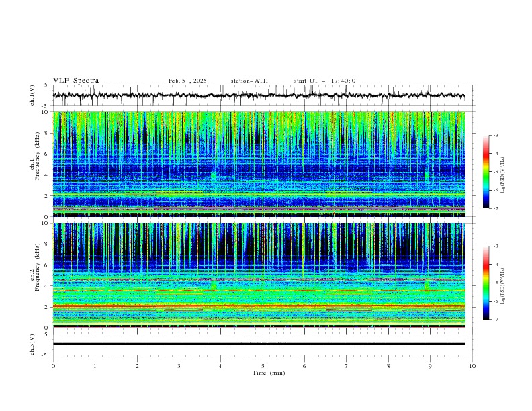532x411 pixels.
Task: Click the '5' tick on the time axis
Action: point(263,366)
